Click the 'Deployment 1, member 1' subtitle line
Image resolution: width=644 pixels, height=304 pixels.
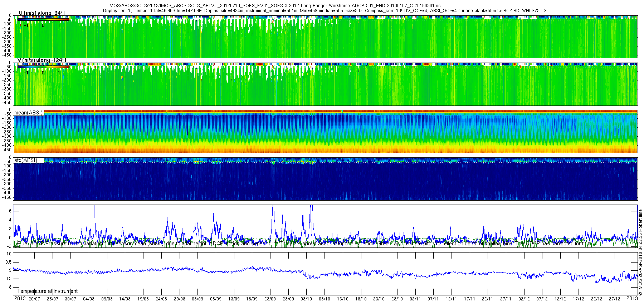325,11
